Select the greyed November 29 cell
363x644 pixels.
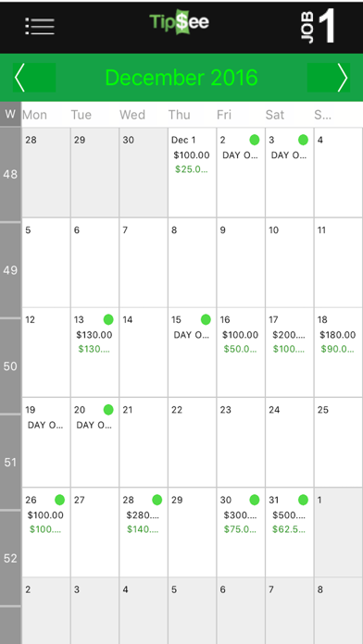94,172
